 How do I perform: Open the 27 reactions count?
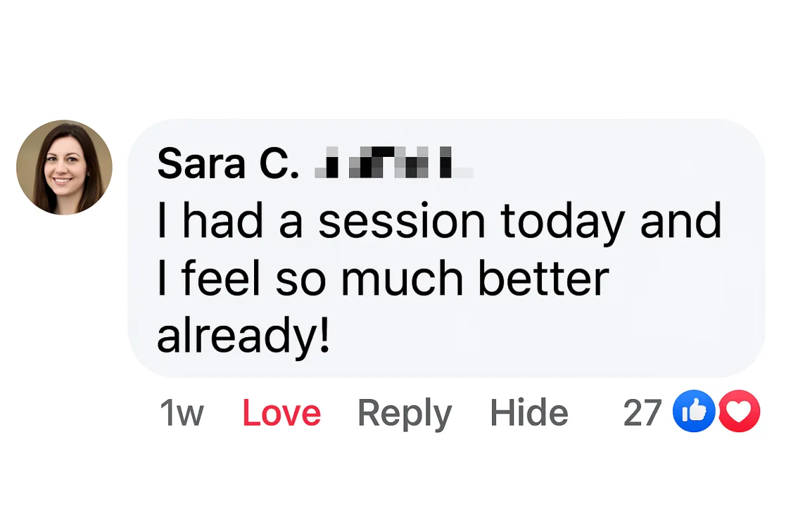[x=643, y=413]
